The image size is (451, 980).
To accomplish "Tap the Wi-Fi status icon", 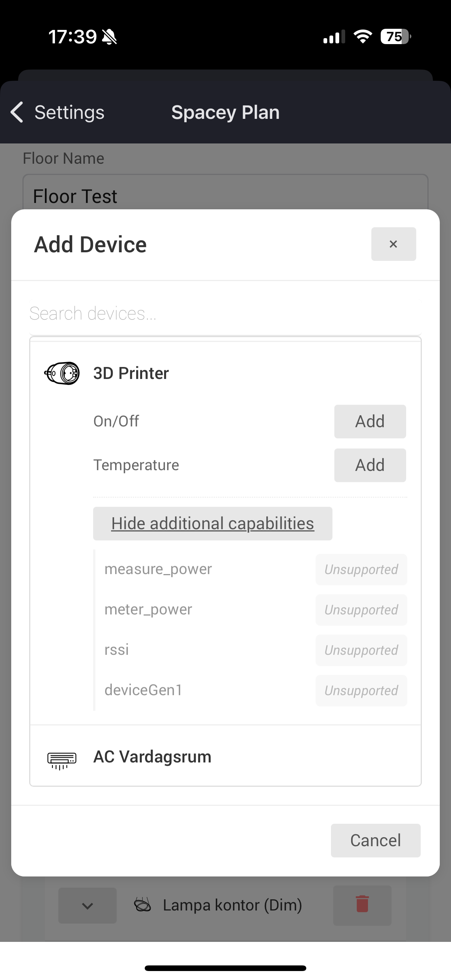I will [363, 37].
